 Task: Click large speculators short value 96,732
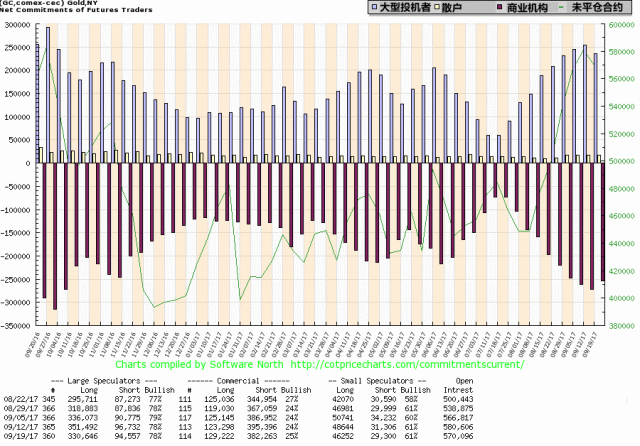coord(127,427)
